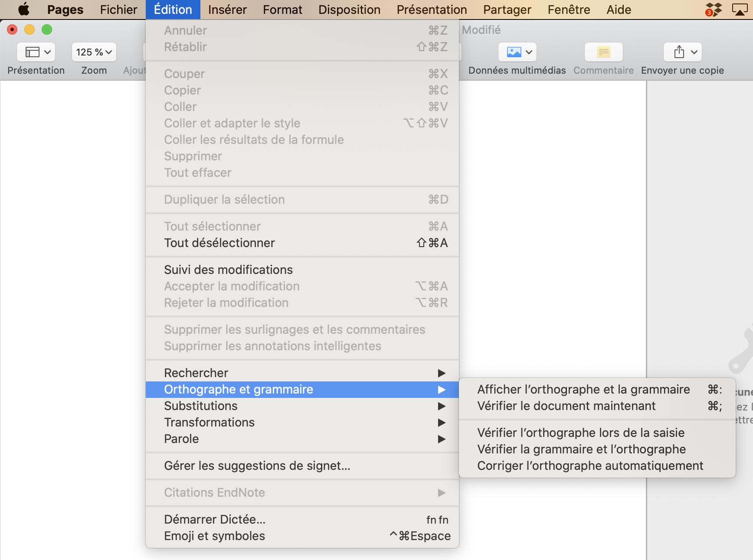753x560 pixels.
Task: Click the Données multimédias image icon
Action: click(517, 52)
